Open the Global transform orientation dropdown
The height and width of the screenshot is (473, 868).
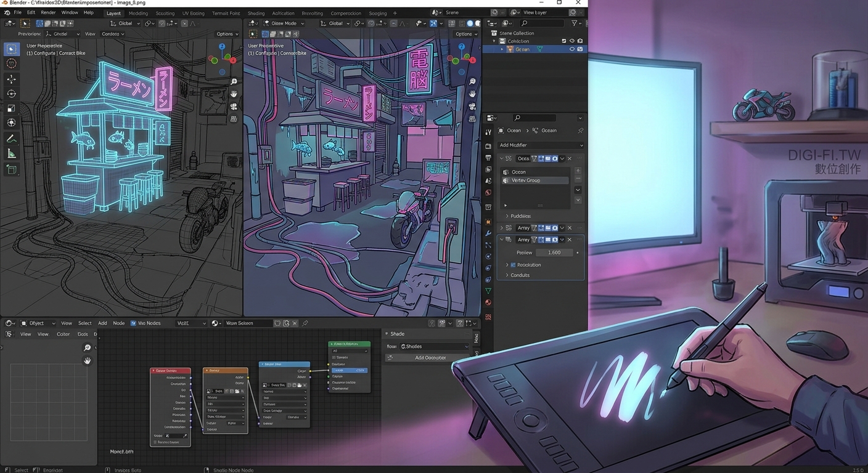click(336, 23)
